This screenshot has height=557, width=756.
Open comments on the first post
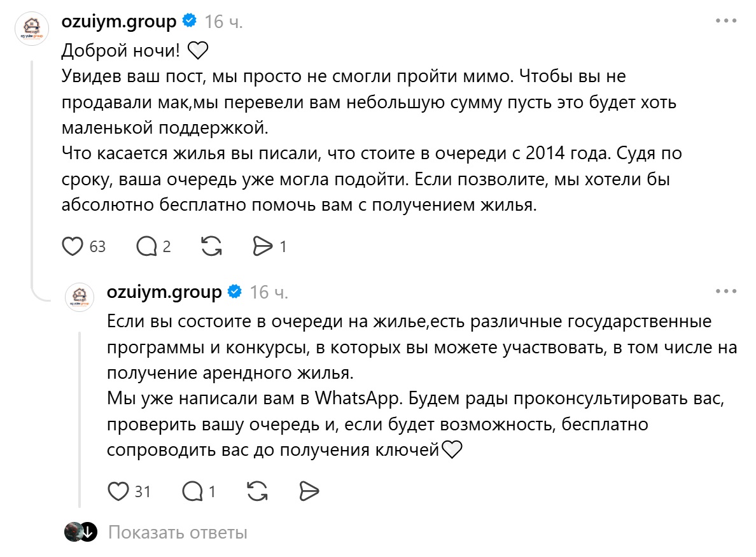(146, 246)
